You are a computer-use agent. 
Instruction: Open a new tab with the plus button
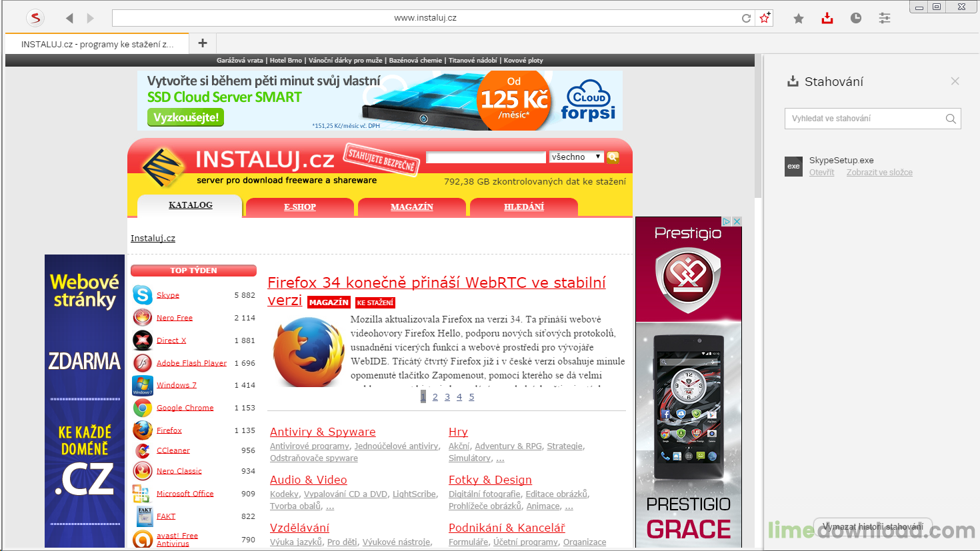(x=203, y=43)
